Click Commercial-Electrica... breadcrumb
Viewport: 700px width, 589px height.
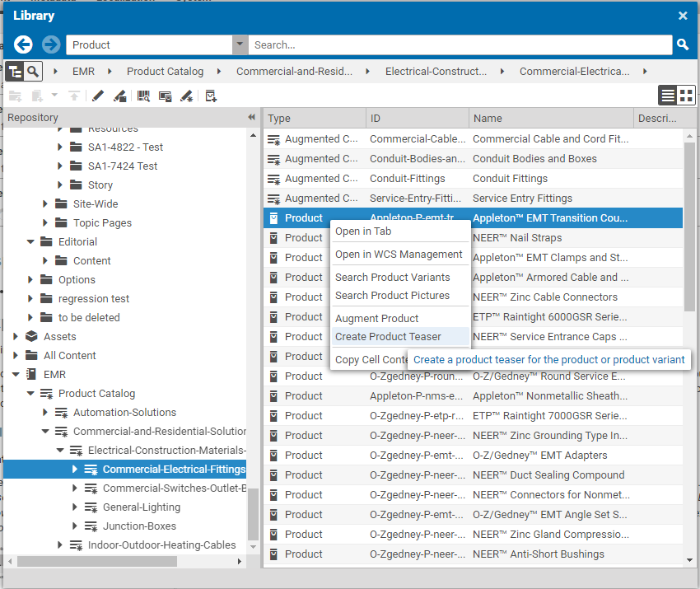point(574,72)
